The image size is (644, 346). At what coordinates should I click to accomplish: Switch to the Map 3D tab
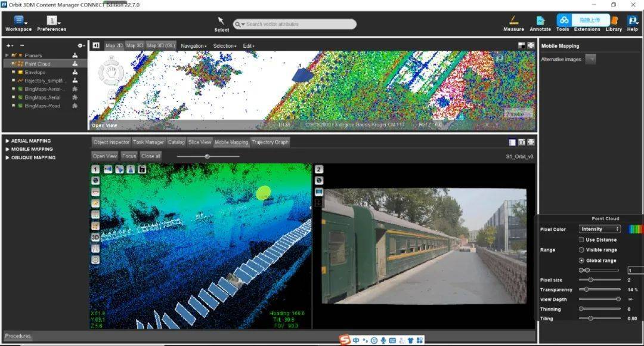(134, 45)
